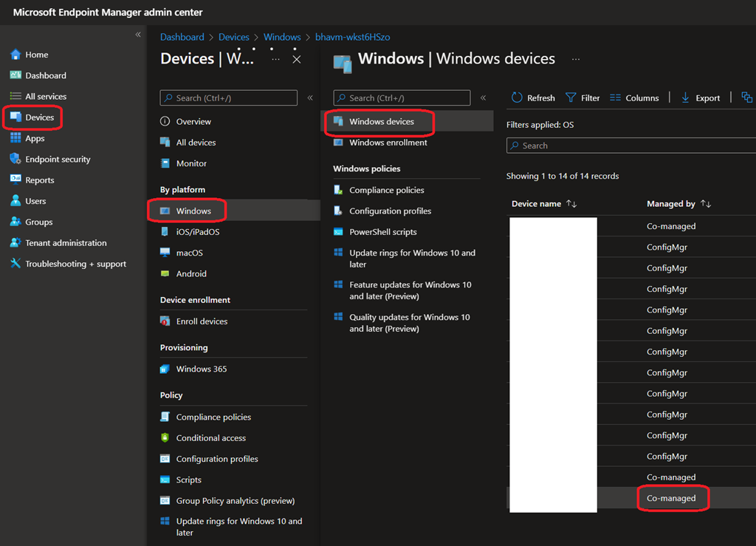Click the Home icon in left navigation
Viewport: 756px width, 546px height.
click(x=16, y=55)
